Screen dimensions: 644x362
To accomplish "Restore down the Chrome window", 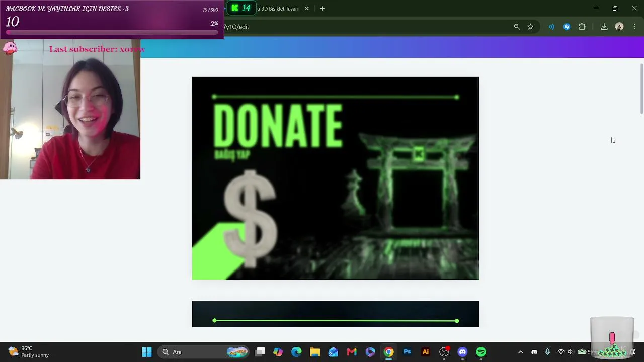I will point(615,9).
